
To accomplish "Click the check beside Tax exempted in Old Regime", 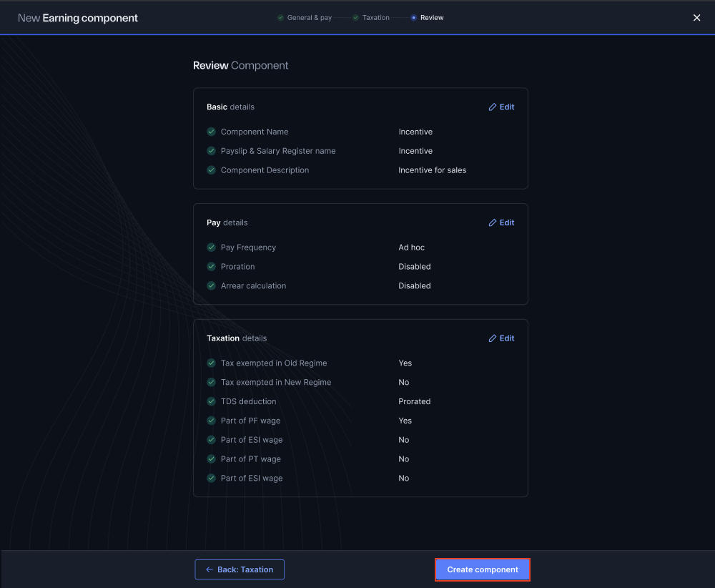I will click(211, 363).
